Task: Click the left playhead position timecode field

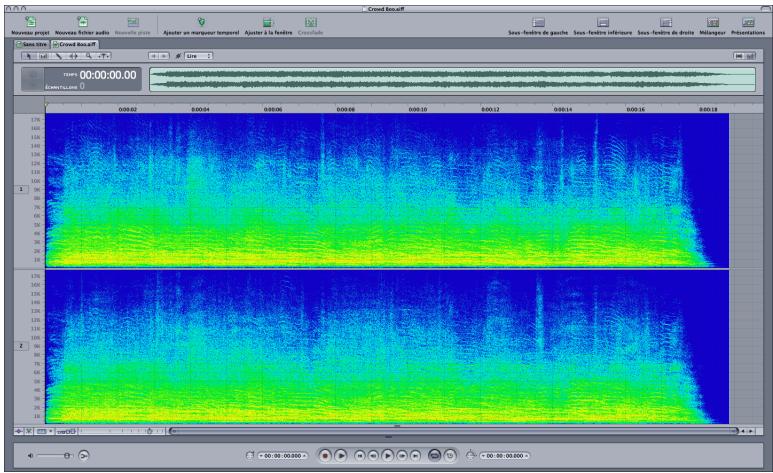Action: coord(283,456)
